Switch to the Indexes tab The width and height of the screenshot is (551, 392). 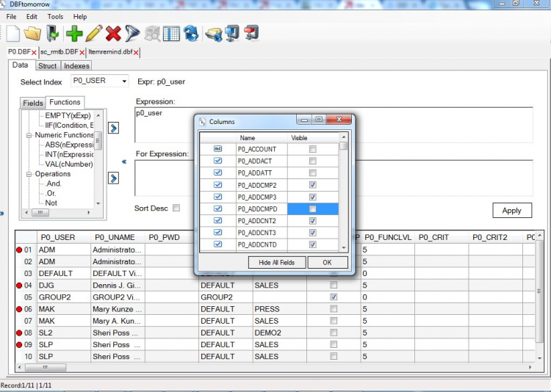coord(76,66)
